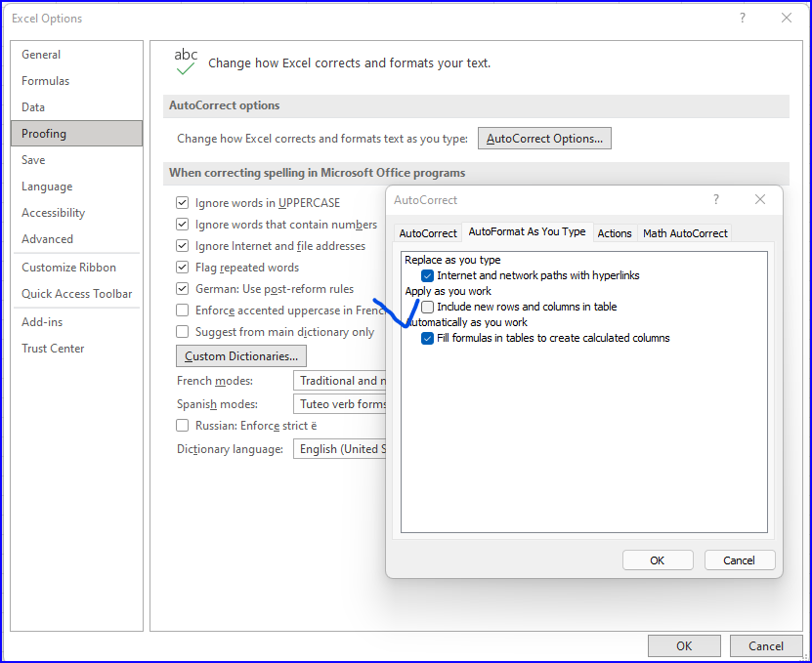Uncheck Internet and network paths with hyperlinks
This screenshot has height=663, width=812.
427,275
